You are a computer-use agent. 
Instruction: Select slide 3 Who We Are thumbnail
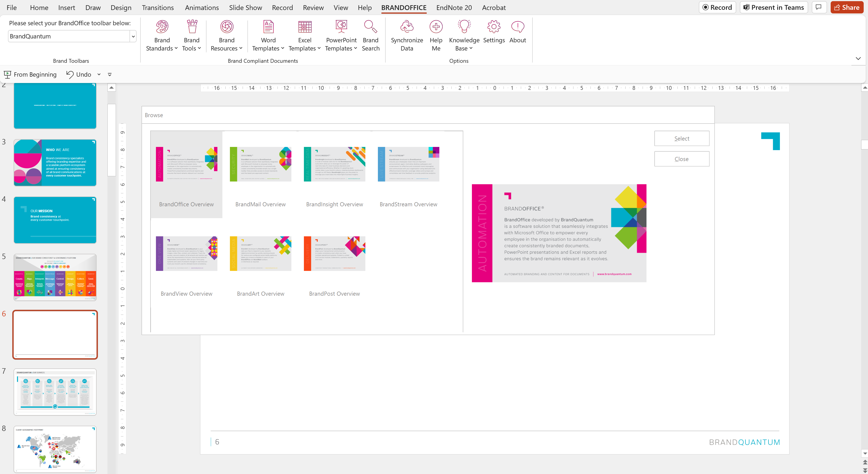55,163
